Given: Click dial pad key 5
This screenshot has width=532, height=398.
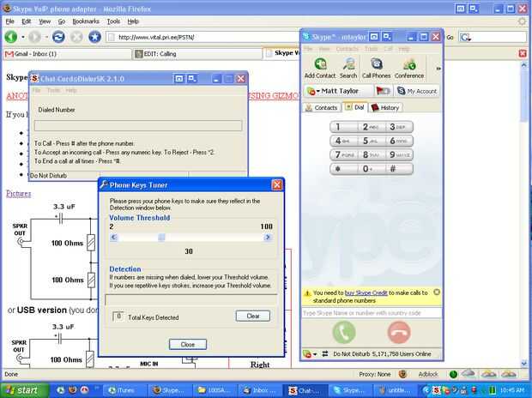Looking at the screenshot, I should point(372,141).
